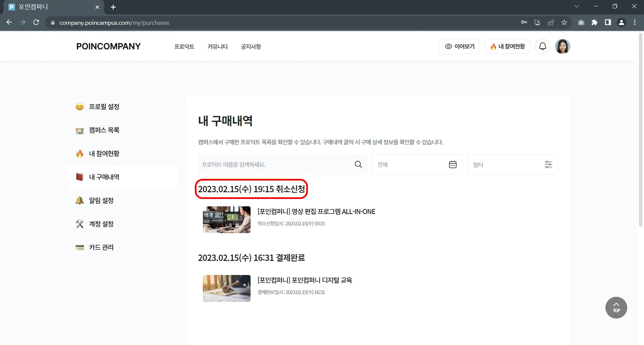This screenshot has width=644, height=345.
Task: Open the 전체 date range picker
Action: pos(417,164)
